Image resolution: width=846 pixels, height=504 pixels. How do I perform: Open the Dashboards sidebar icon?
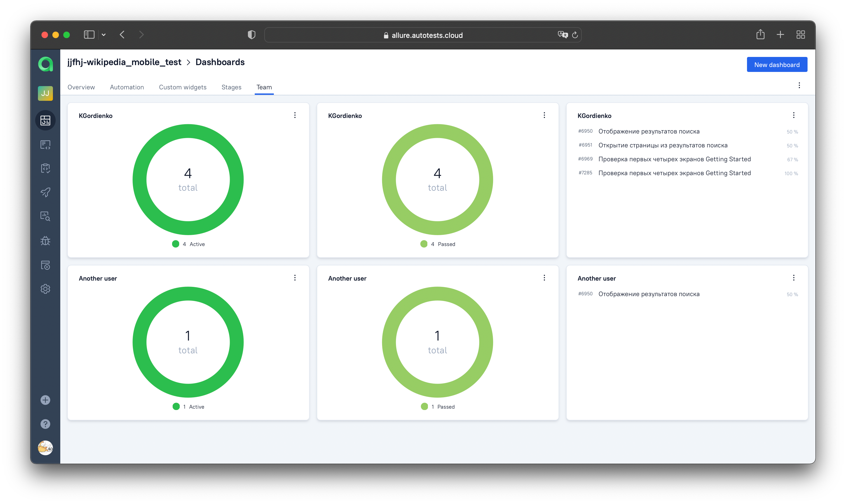[45, 120]
